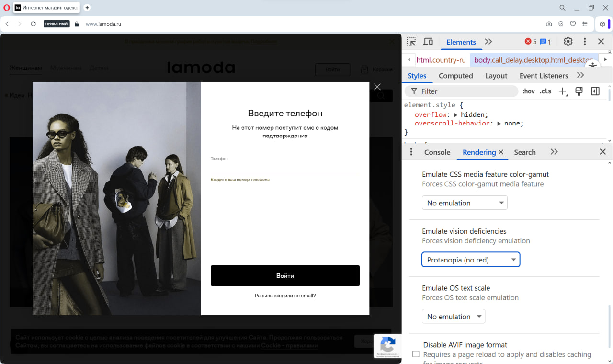The width and height of the screenshot is (613, 364).
Task: Click the ПРИВАТНЫЙ private mode badge
Action: (x=57, y=24)
